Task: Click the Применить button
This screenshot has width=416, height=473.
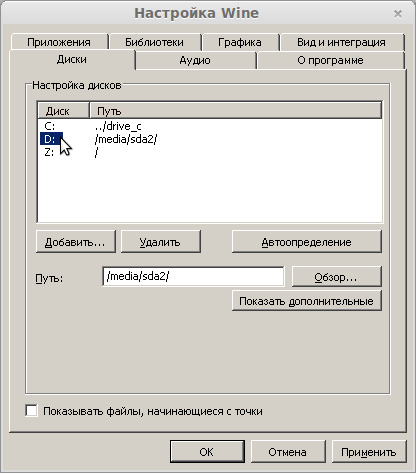Action: coord(369,452)
